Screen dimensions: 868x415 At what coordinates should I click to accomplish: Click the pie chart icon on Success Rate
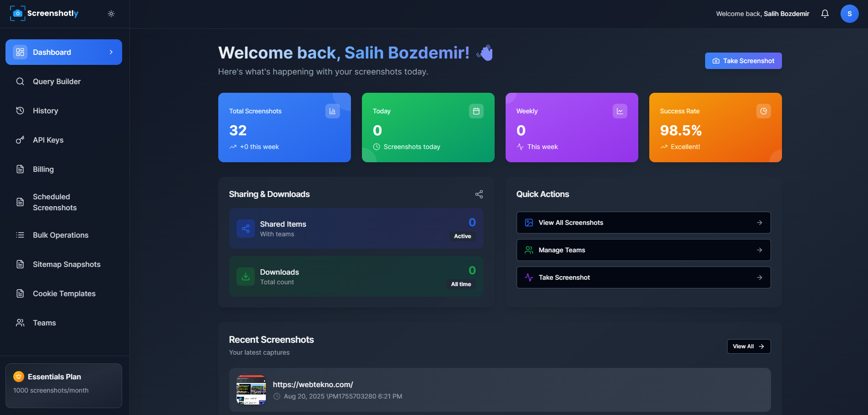[763, 111]
